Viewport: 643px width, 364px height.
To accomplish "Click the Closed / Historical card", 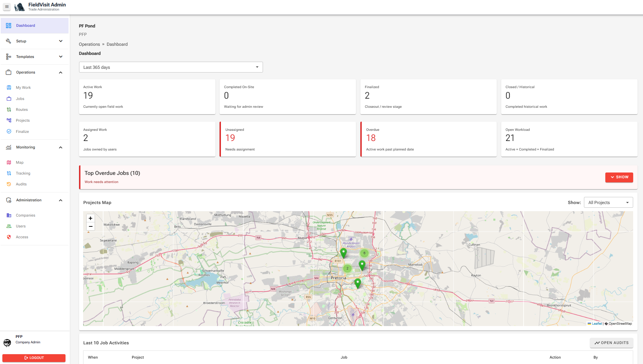I will (x=569, y=97).
